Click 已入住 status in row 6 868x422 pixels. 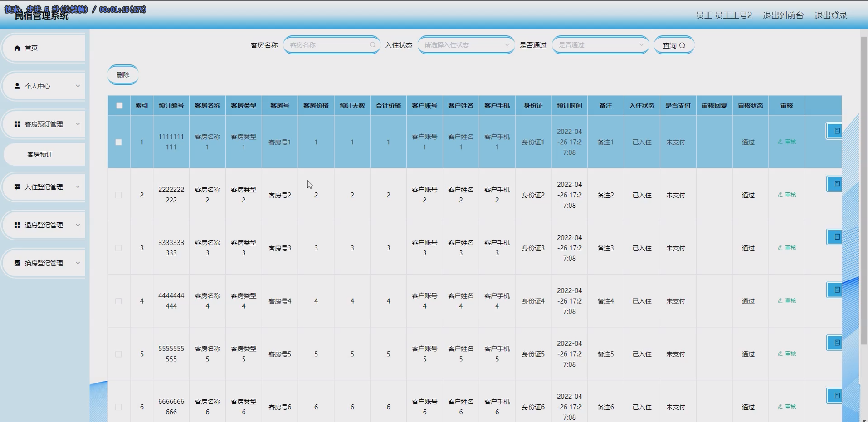pyautogui.click(x=642, y=407)
